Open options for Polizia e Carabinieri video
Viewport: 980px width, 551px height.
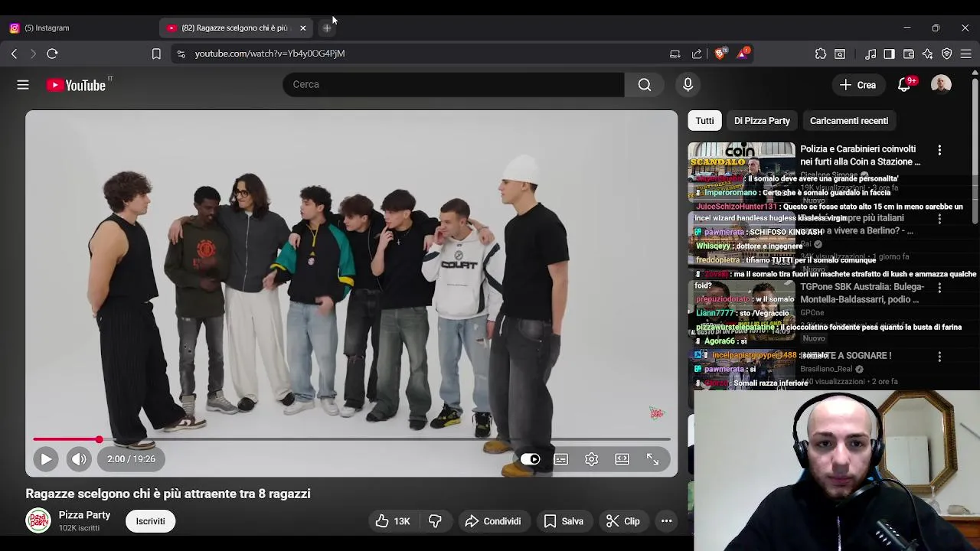click(x=939, y=150)
